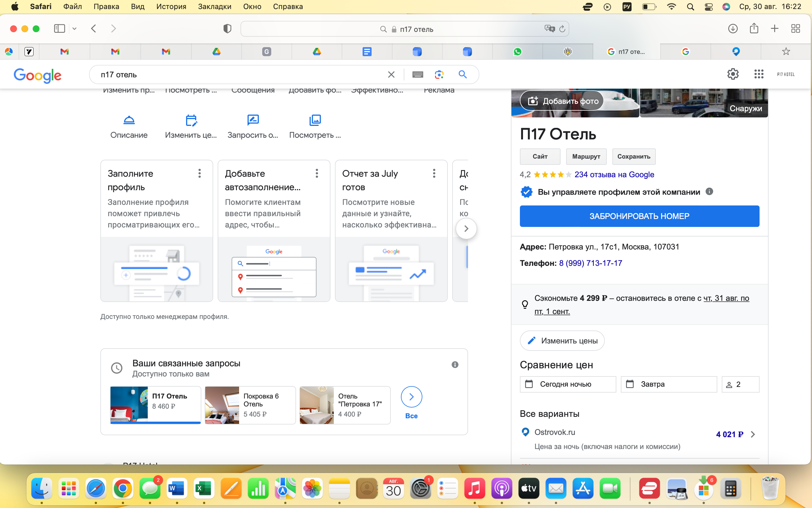Open a new Safari tab
This screenshot has width=812, height=508.
pos(775,29)
